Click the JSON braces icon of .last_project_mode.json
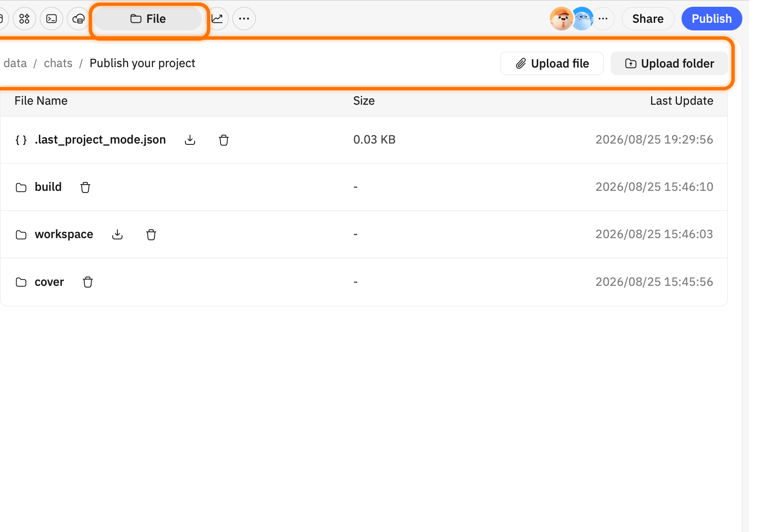The height and width of the screenshot is (532, 766). tap(21, 140)
